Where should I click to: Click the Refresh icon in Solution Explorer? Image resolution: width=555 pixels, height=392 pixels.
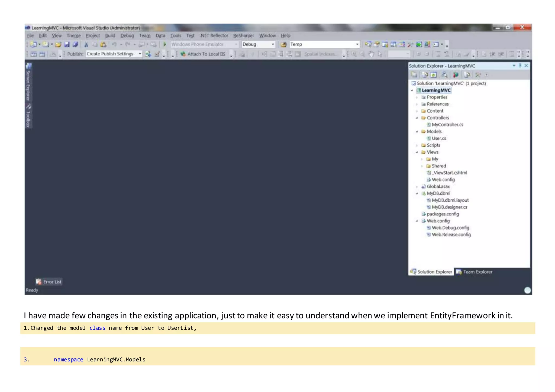pos(434,75)
